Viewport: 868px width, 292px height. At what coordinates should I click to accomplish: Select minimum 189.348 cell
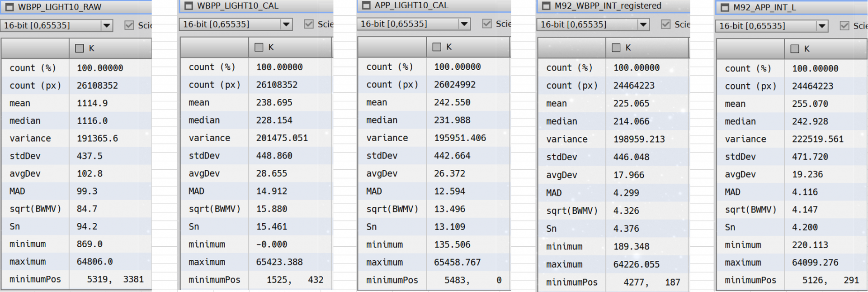click(631, 247)
